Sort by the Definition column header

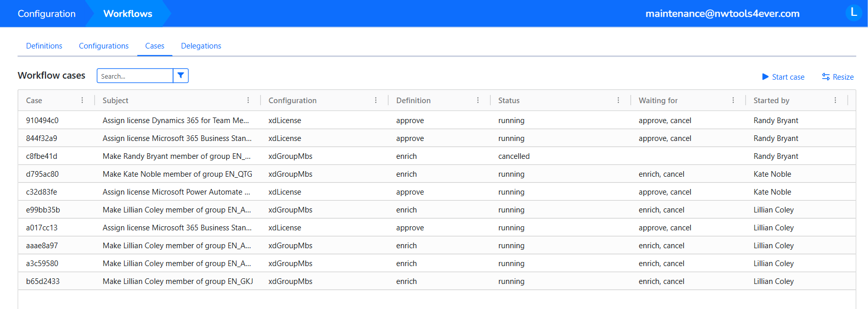tap(414, 100)
